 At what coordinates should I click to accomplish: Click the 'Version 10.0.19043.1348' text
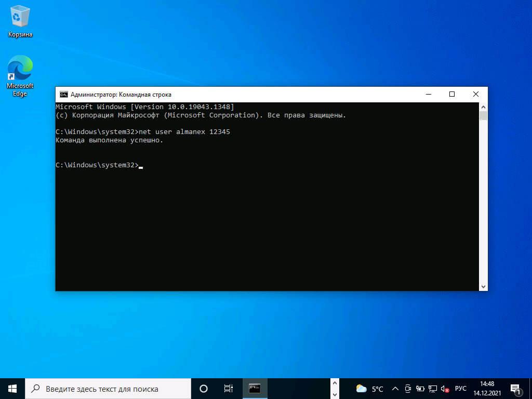[182, 107]
